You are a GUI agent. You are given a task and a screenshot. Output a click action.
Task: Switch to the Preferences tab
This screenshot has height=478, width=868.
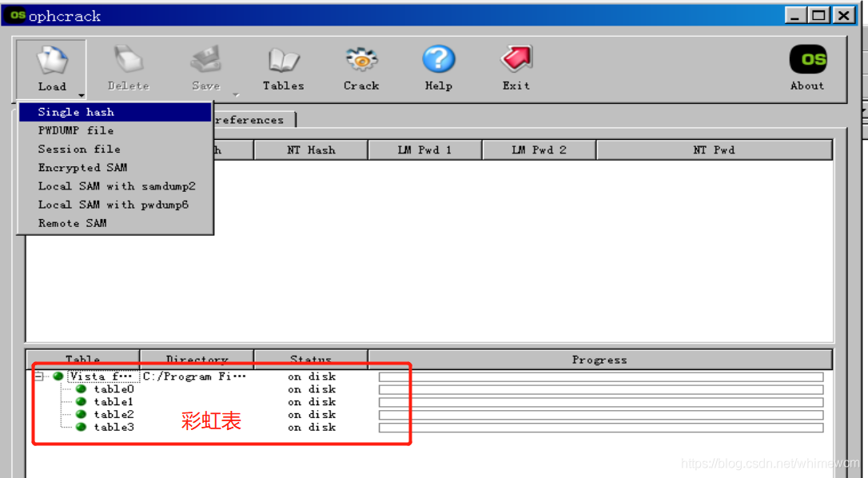point(254,120)
